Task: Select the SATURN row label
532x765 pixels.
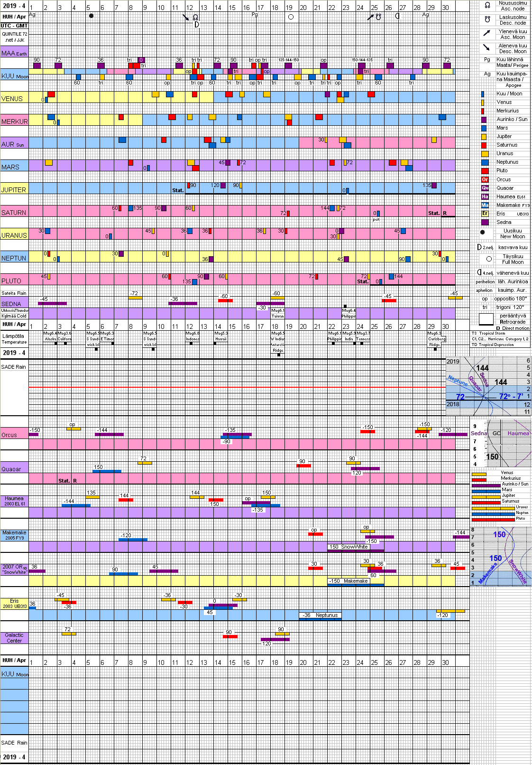Action: pyautogui.click(x=14, y=213)
